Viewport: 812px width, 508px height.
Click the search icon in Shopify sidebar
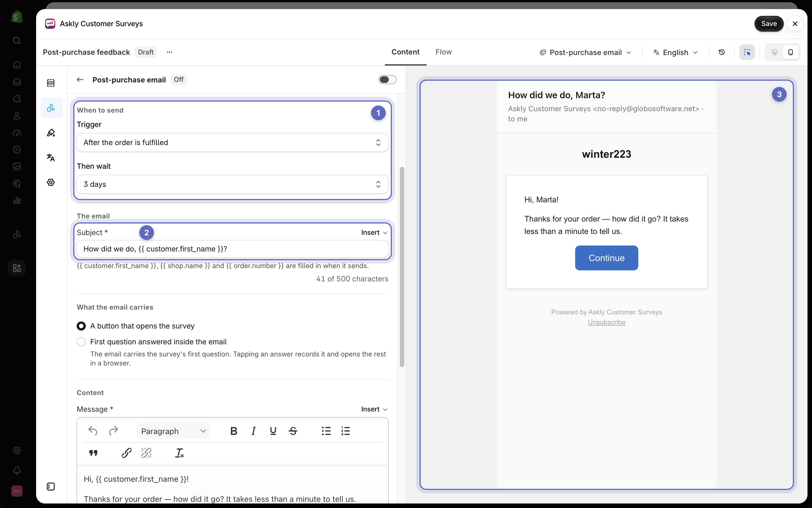click(17, 41)
